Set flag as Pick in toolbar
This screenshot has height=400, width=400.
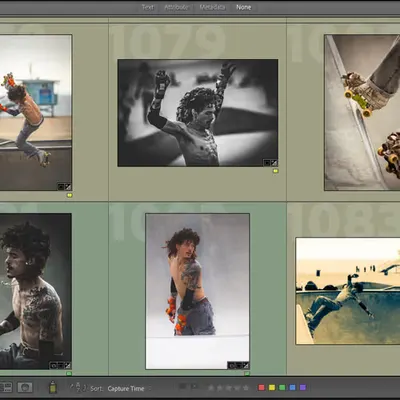click(x=183, y=387)
